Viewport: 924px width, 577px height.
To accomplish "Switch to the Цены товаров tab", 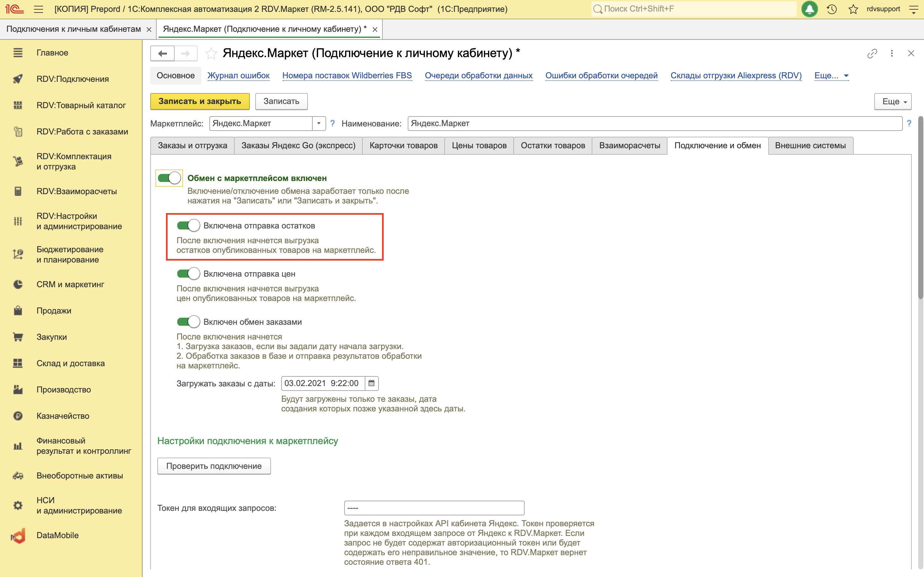I will [x=479, y=145].
